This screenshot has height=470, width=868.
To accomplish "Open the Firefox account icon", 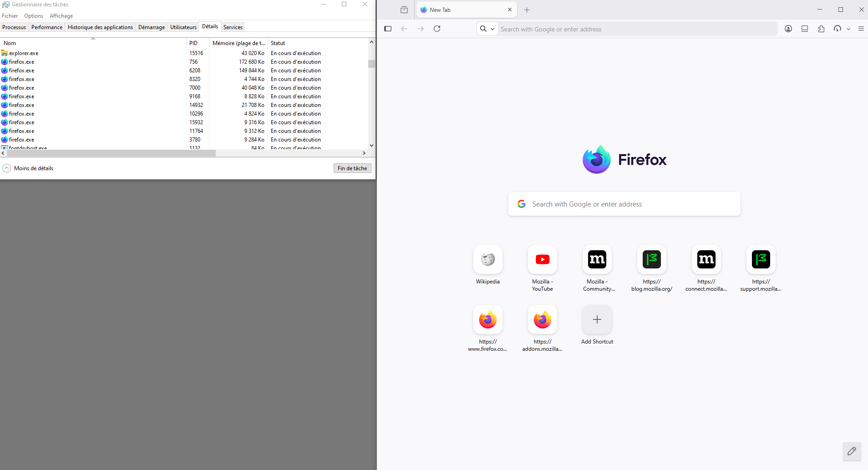I will click(788, 29).
